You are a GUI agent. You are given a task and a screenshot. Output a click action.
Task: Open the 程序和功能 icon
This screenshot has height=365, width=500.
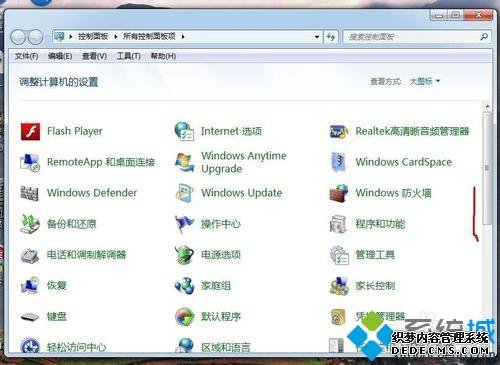339,224
